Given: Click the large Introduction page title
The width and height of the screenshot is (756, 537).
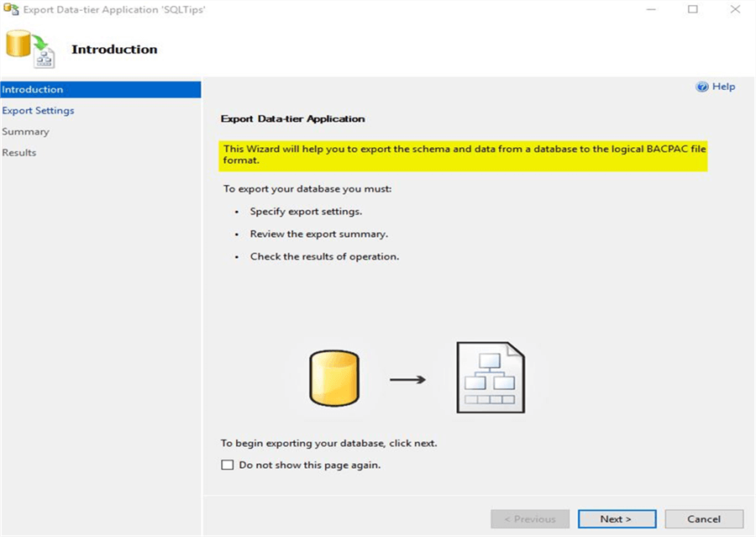Looking at the screenshot, I should [114, 50].
